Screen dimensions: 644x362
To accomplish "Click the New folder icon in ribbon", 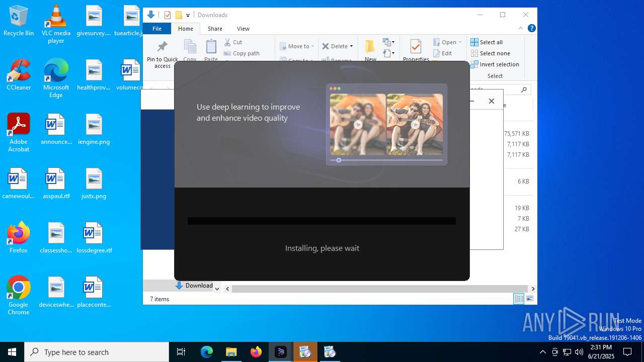I will pos(370,50).
